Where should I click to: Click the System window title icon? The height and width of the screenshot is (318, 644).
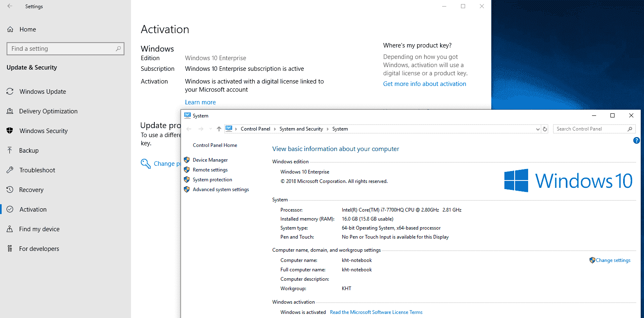pos(188,115)
